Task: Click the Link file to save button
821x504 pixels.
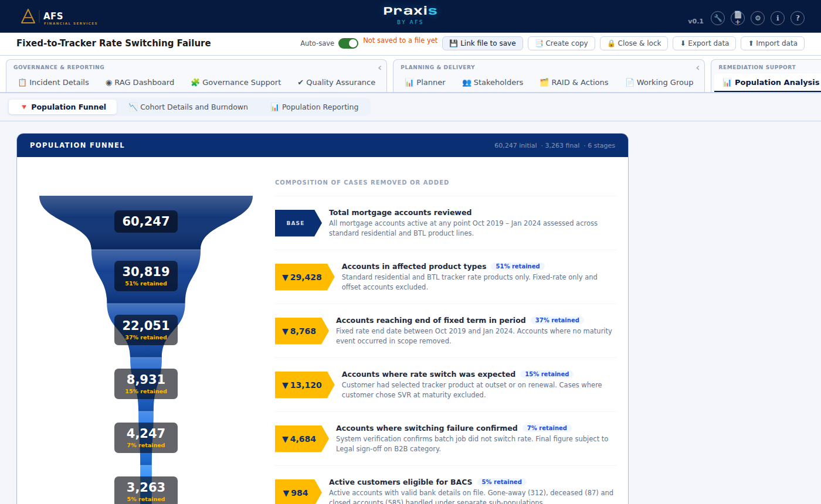Action: tap(483, 43)
